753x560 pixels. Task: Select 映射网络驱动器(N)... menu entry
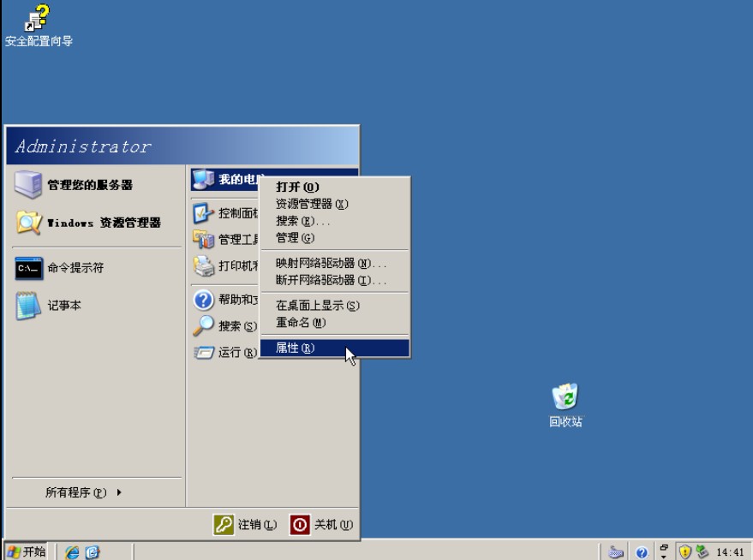tap(335, 263)
